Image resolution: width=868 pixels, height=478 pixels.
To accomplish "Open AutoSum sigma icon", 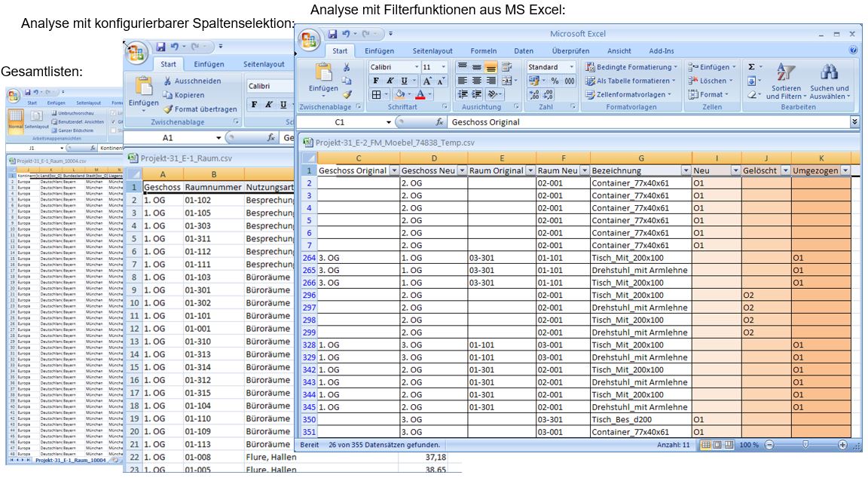I will pos(752,67).
